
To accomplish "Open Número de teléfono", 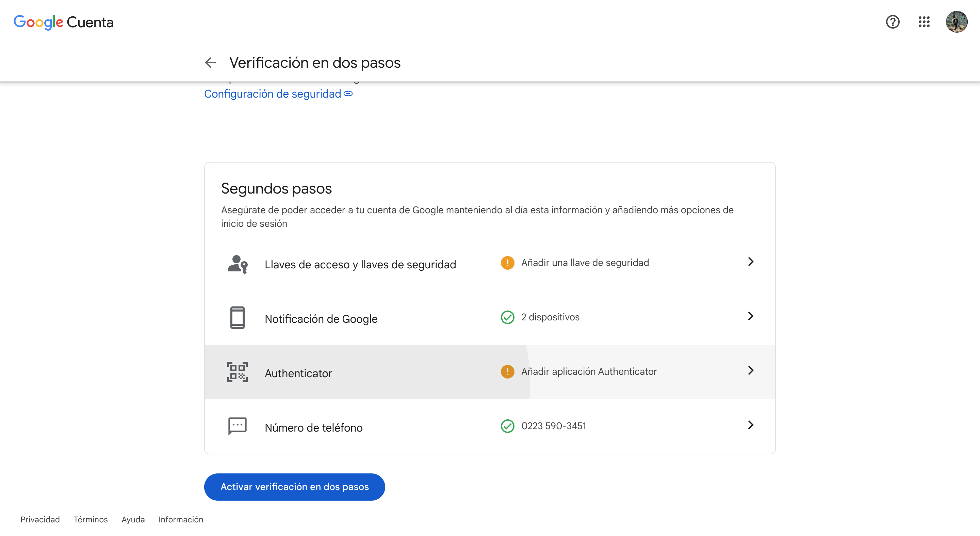I will [313, 428].
